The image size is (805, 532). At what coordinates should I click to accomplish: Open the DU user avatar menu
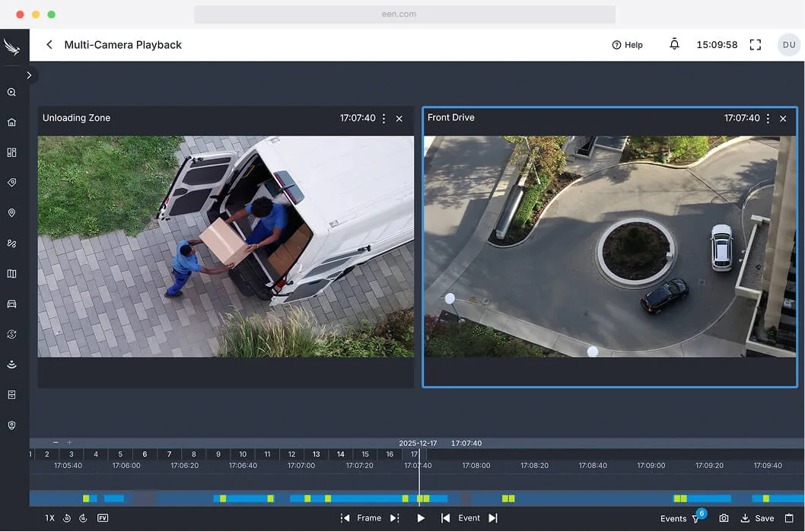[x=789, y=45]
